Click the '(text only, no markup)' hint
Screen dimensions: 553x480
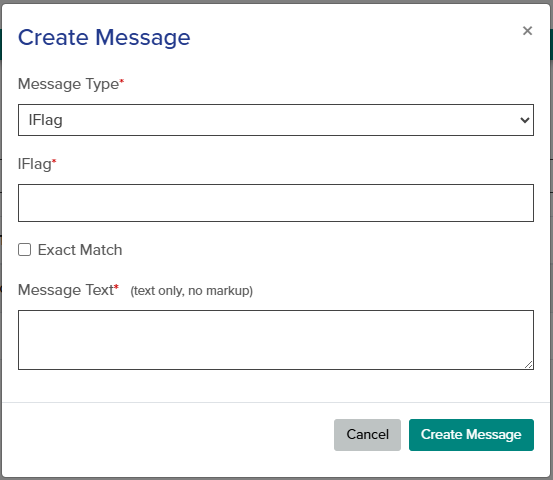pyautogui.click(x=192, y=291)
